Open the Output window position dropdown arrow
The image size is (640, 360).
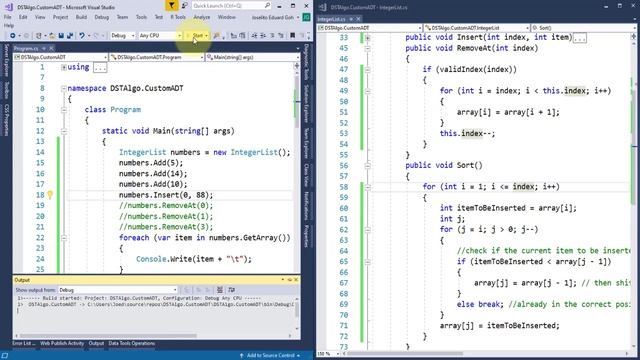tap(282, 280)
